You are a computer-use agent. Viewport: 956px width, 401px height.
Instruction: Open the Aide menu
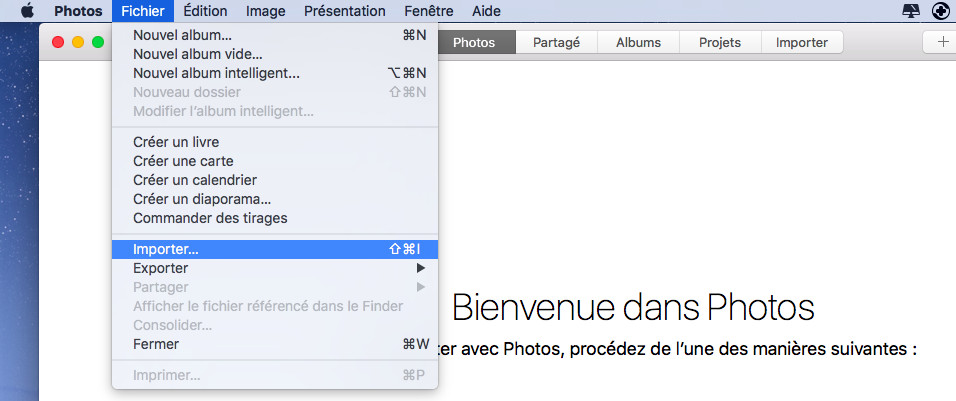487,11
